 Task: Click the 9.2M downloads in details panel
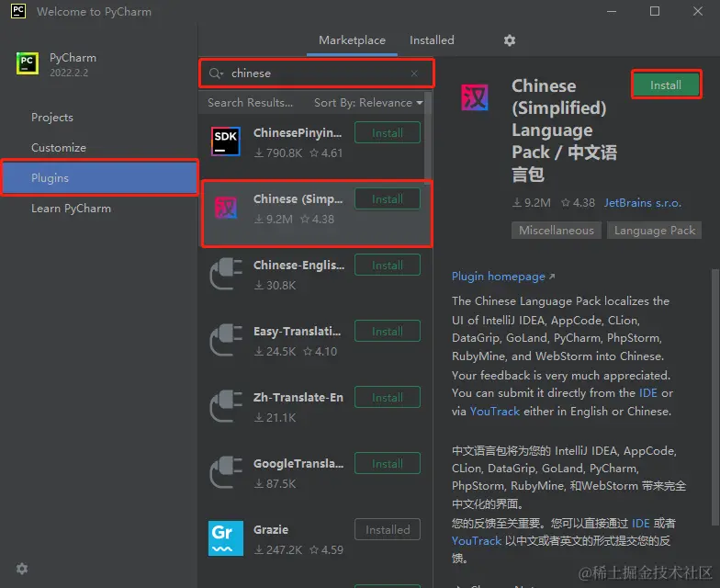[x=531, y=202]
